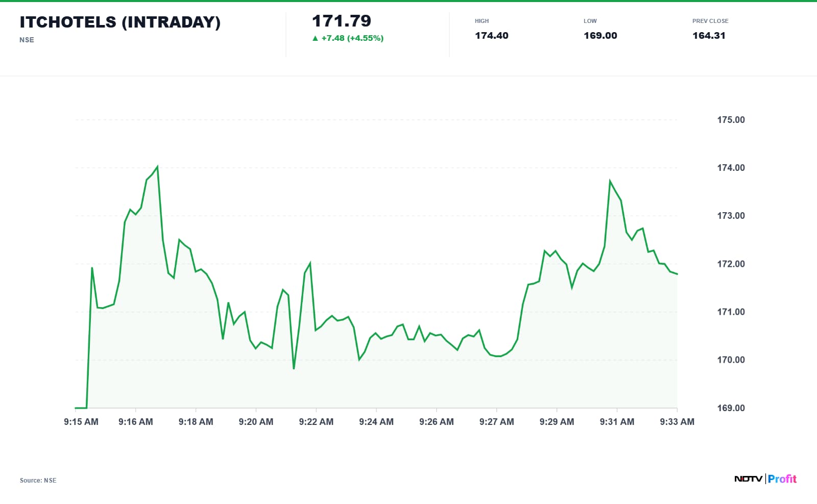
Task: Click the 169.00 y-axis label
Action: [x=731, y=408]
